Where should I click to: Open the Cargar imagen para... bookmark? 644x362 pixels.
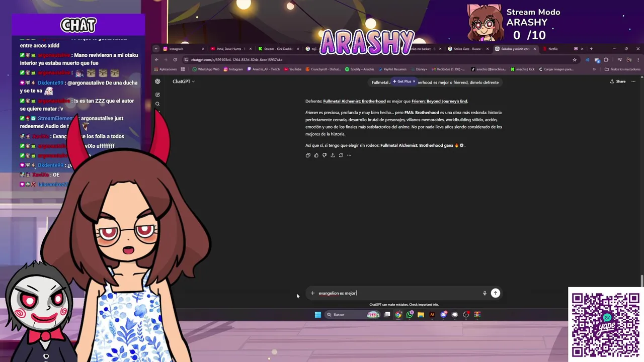[556, 69]
